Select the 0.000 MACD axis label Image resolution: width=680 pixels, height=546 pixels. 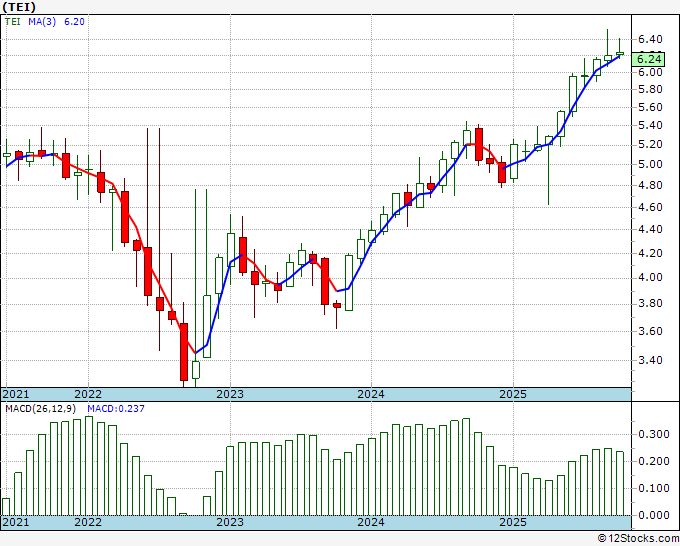click(655, 516)
